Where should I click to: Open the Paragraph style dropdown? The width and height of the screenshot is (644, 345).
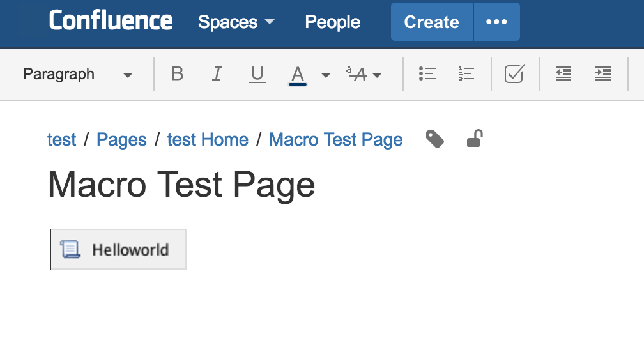tap(78, 74)
